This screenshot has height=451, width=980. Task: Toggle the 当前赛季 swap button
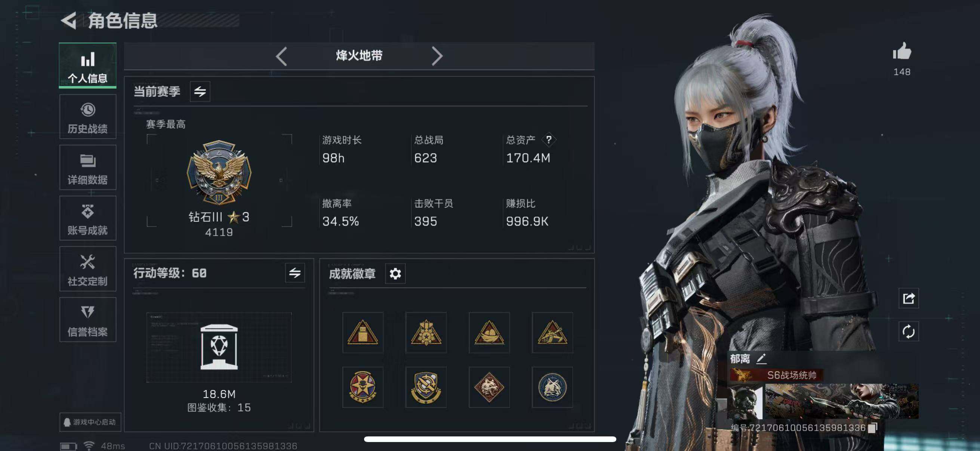[x=200, y=91]
